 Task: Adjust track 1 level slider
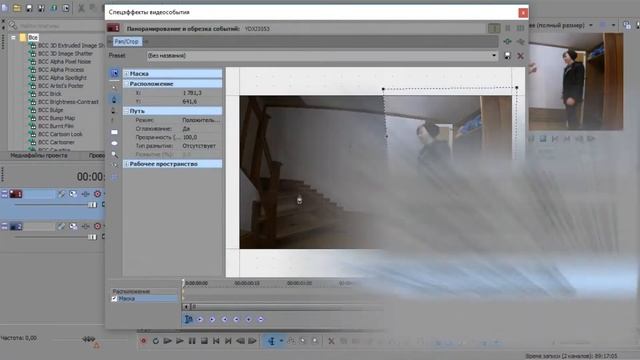coord(92,204)
